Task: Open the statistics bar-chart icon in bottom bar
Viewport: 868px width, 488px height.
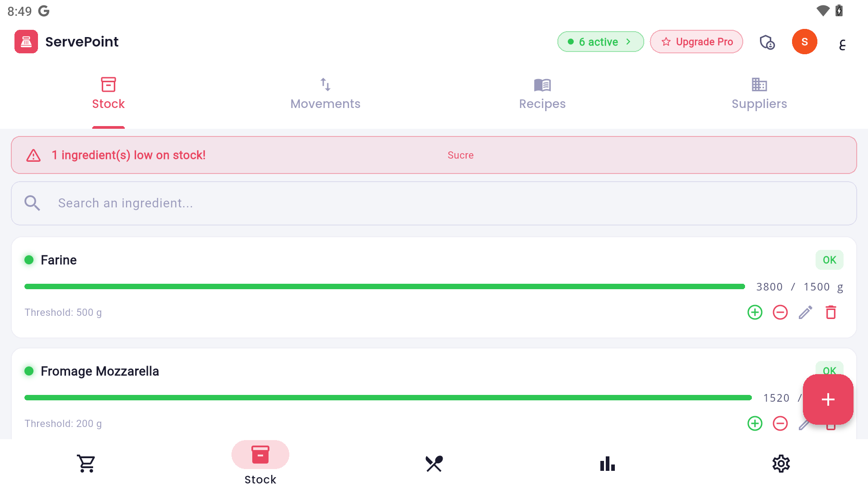Action: (x=607, y=463)
